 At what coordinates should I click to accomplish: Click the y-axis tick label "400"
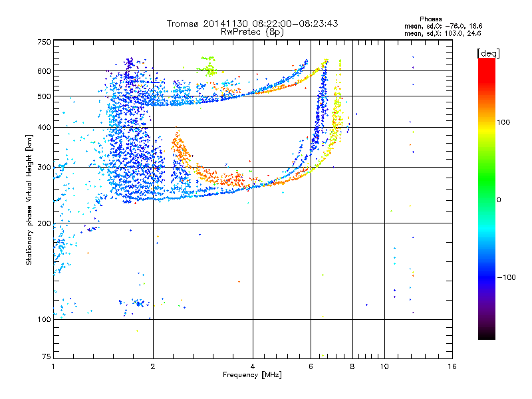[45, 127]
